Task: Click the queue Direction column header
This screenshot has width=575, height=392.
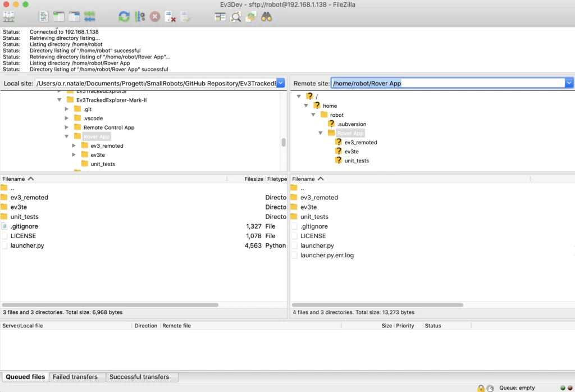Action: pyautogui.click(x=146, y=326)
